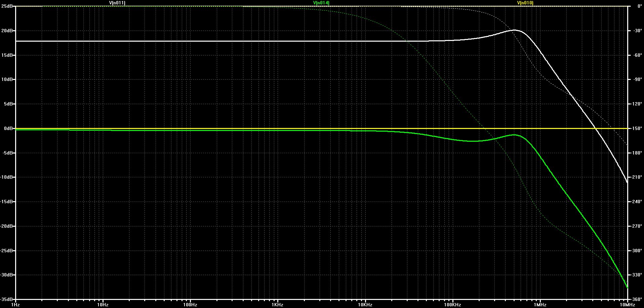This screenshot has width=644, height=308.
Task: Click the -5dB magnitude axis label
Action: (x=7, y=153)
